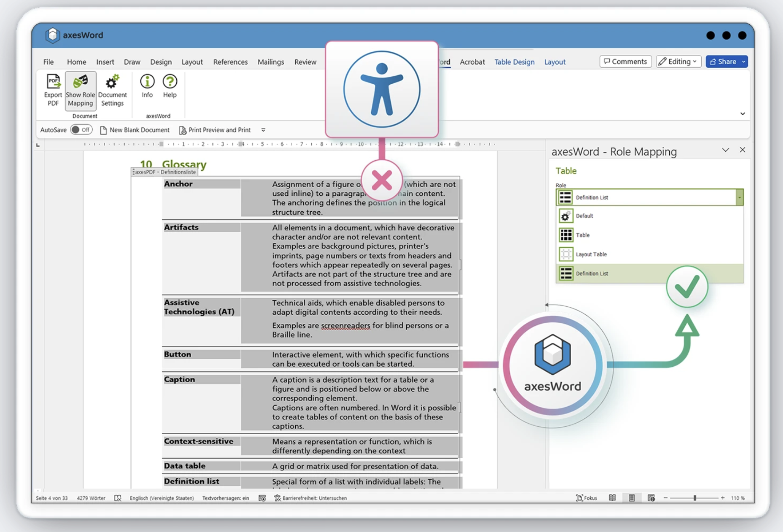This screenshot has height=532, width=783.
Task: Click the Export PDF icon
Action: tap(53, 90)
